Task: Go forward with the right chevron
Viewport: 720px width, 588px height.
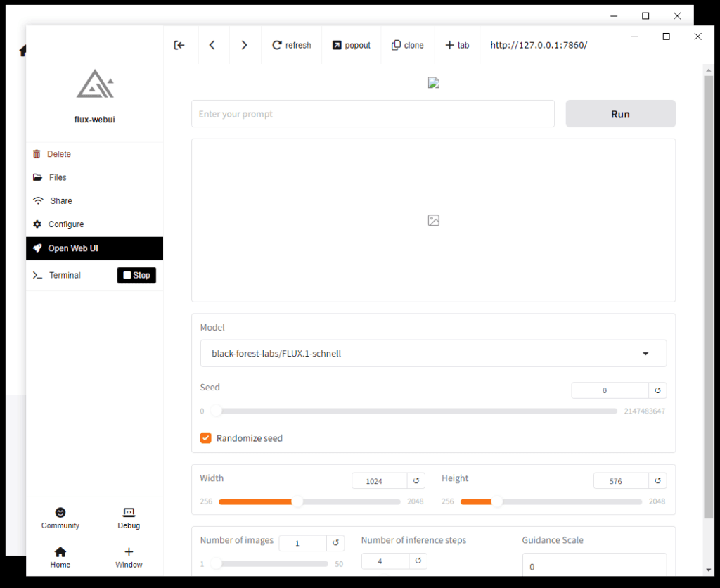Action: (244, 45)
